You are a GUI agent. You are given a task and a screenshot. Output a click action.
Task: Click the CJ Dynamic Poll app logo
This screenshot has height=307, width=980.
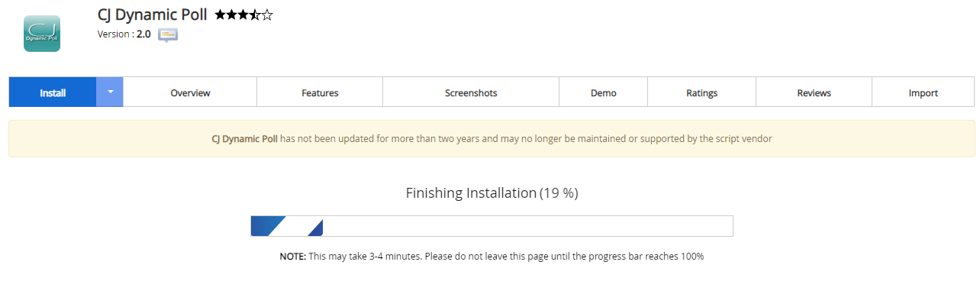(x=42, y=34)
